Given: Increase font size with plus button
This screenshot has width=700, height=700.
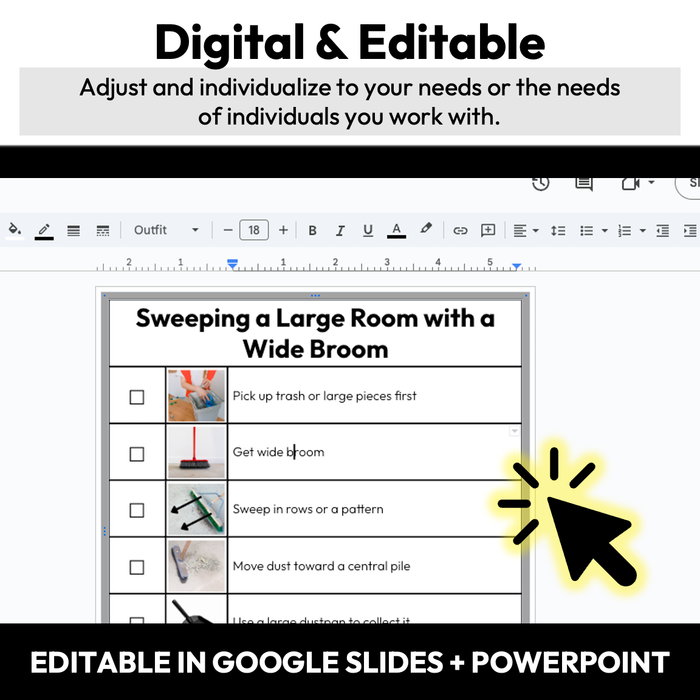Looking at the screenshot, I should [283, 230].
